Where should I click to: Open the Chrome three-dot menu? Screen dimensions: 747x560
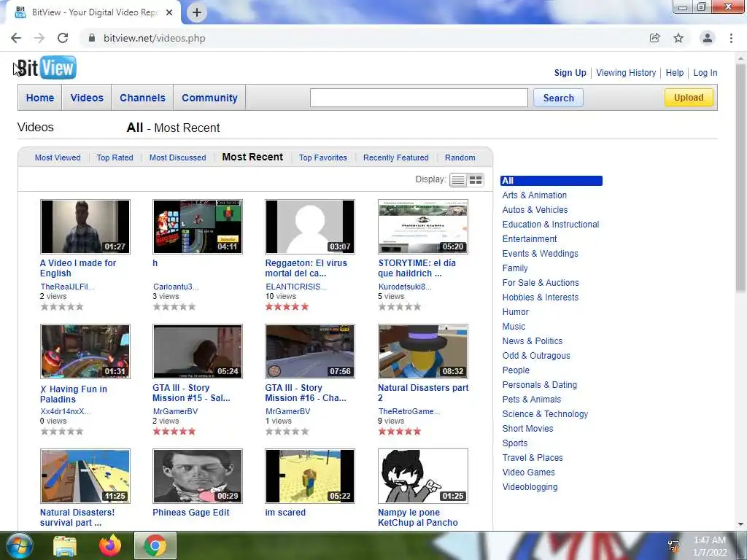point(731,38)
